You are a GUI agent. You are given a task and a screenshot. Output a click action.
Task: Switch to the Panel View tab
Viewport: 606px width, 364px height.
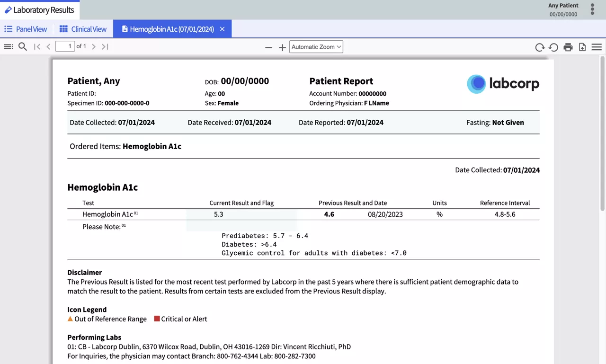pyautogui.click(x=26, y=29)
